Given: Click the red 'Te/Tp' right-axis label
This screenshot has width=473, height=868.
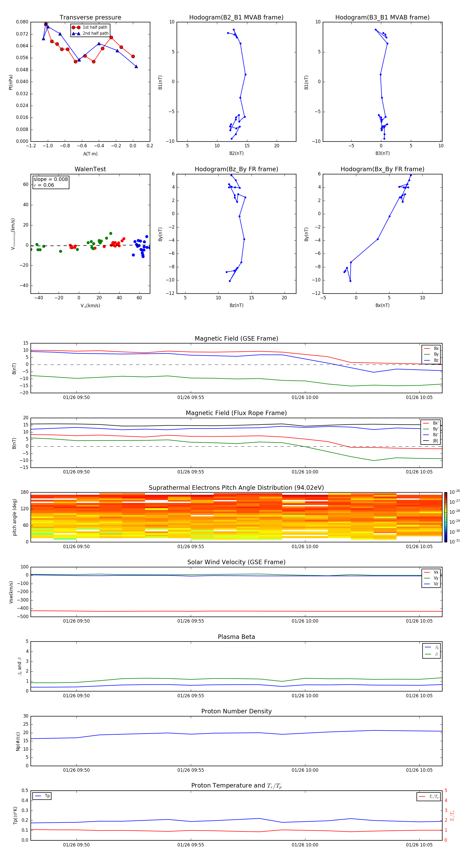Looking at the screenshot, I should tap(452, 815).
